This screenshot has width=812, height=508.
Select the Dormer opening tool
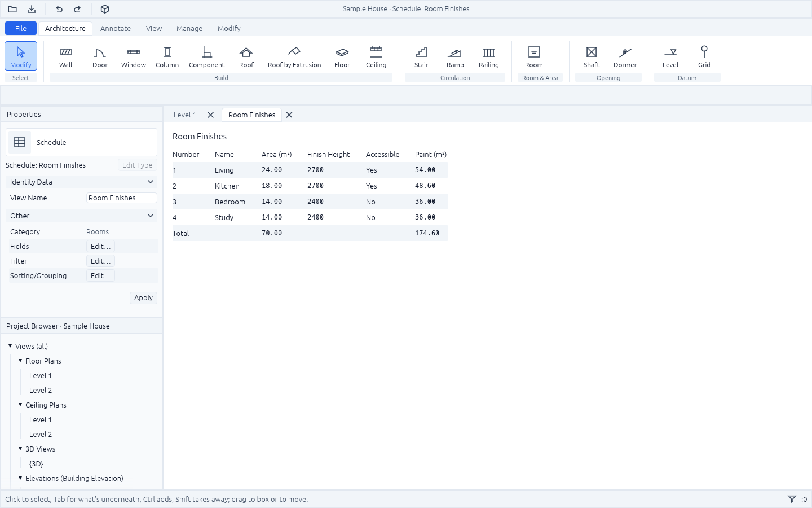click(625, 56)
